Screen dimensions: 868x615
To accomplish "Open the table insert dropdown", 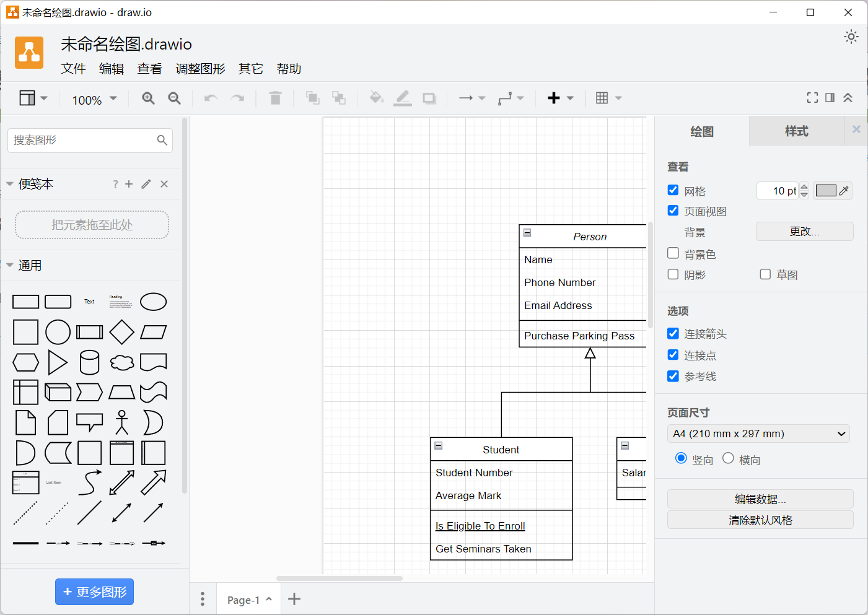I will pos(608,98).
